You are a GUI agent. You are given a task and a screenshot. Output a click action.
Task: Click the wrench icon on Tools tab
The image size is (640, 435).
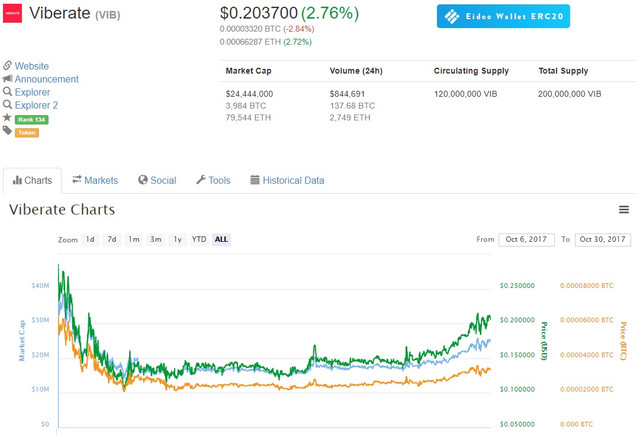(201, 180)
